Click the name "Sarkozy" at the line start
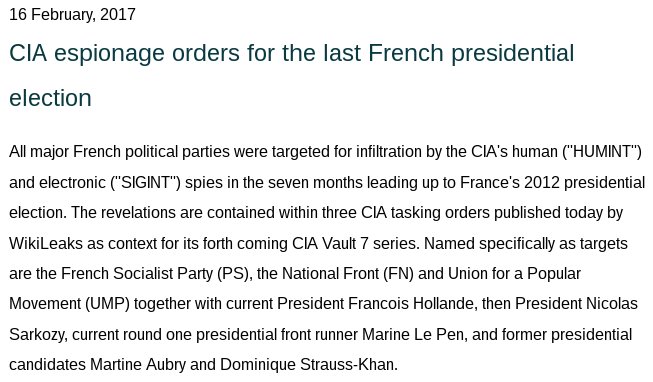 (37, 335)
